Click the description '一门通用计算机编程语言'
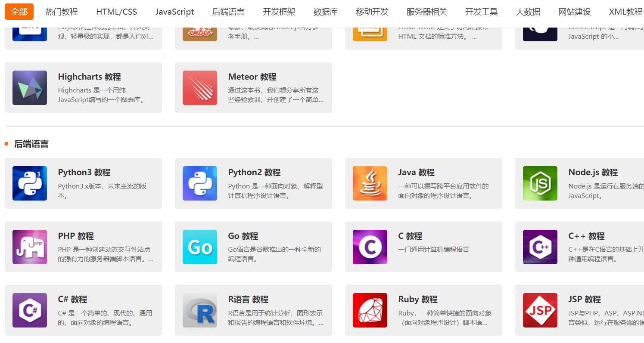The width and height of the screenshot is (644, 343). click(434, 250)
